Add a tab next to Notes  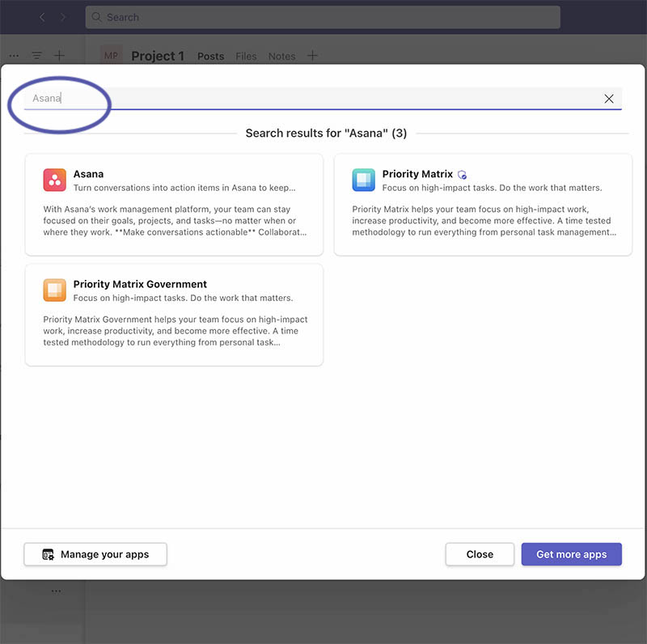pos(312,55)
